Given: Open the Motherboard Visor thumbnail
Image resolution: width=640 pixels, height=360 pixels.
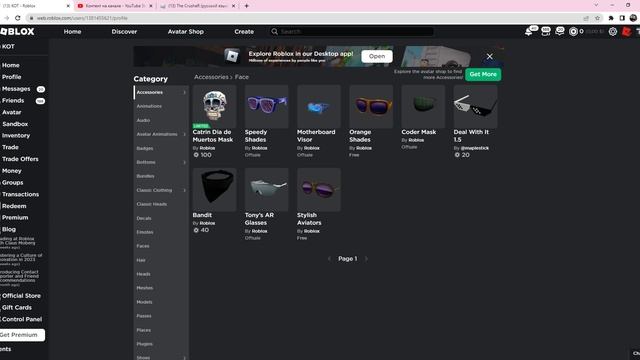Looking at the screenshot, I should (319, 107).
